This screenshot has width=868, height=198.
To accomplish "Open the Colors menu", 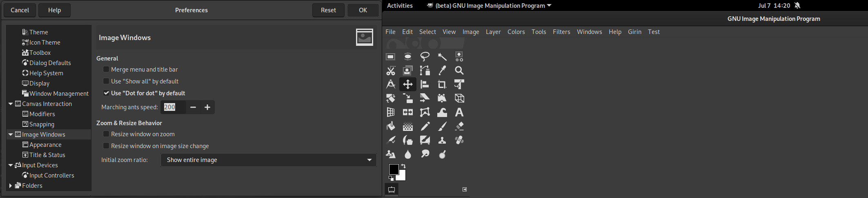I will [x=516, y=32].
